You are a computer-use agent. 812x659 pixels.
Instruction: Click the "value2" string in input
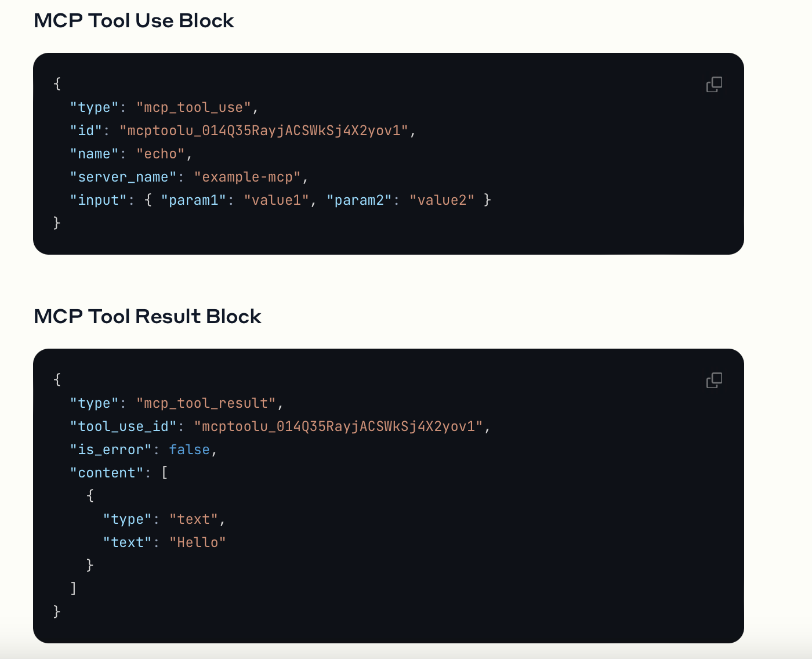pyautogui.click(x=442, y=200)
